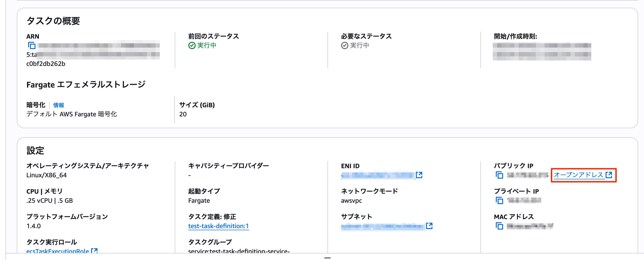The height and width of the screenshot is (260, 644).
Task: Click the タスクの概要 section heading
Action: [x=53, y=21]
